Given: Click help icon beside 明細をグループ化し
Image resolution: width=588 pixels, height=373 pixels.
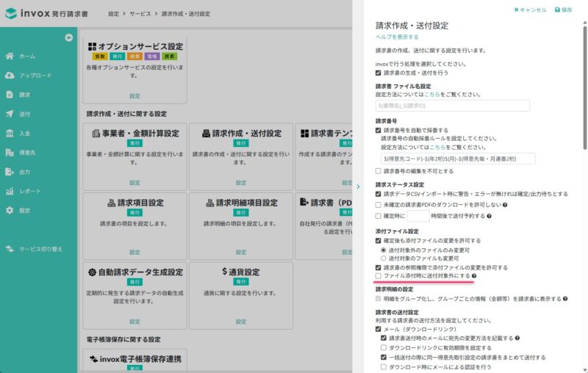Looking at the screenshot, I should coord(565,299).
